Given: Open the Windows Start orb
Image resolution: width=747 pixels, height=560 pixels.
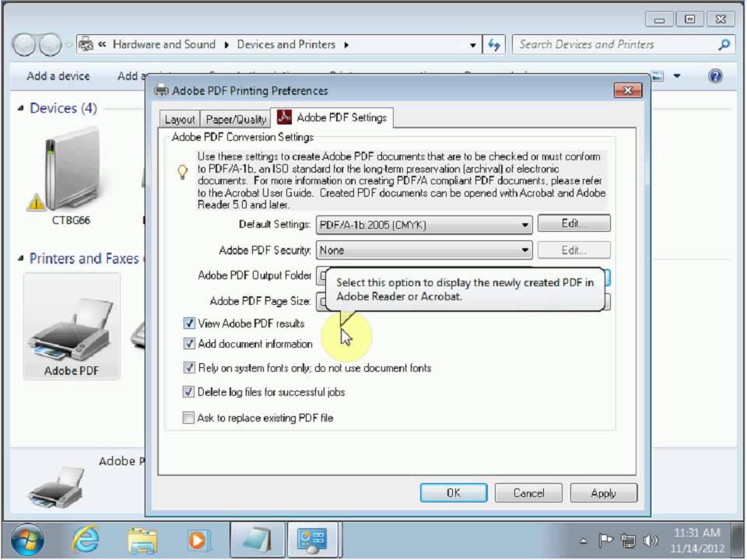Looking at the screenshot, I should pyautogui.click(x=27, y=540).
